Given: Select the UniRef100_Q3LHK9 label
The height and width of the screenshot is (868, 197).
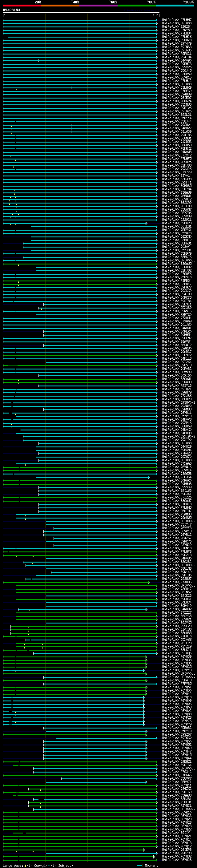Looking at the screenshot, I should pos(177,88).
